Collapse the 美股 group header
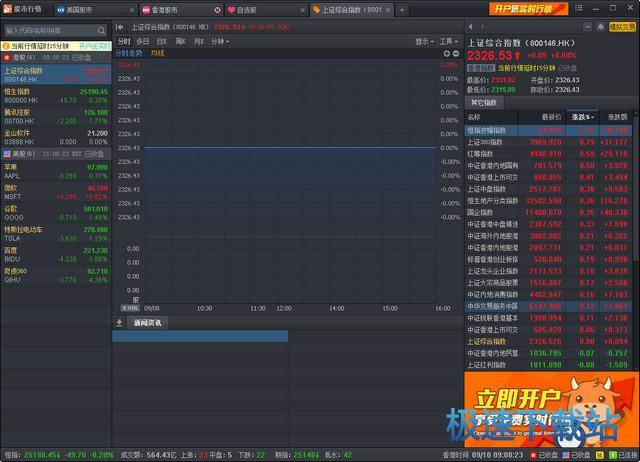640x462 pixels. (56, 154)
